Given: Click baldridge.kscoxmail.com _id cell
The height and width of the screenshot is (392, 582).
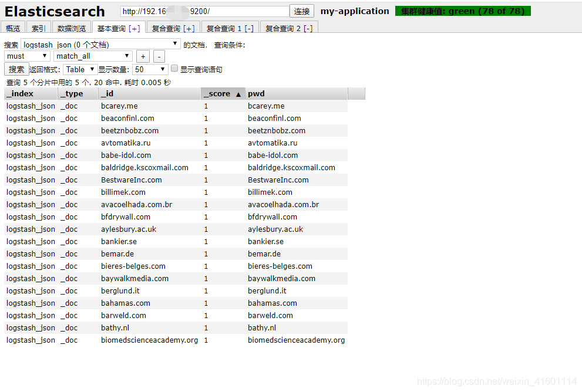Looking at the screenshot, I should (x=150, y=168).
